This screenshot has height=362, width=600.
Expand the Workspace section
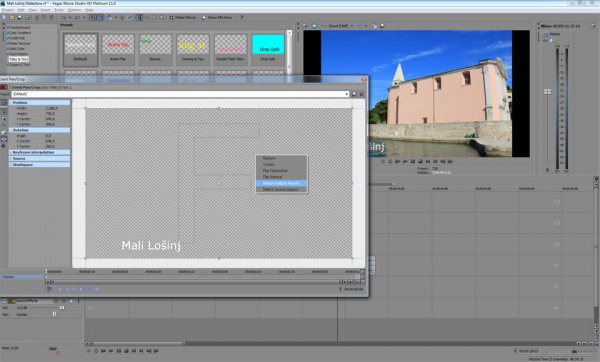39,165
